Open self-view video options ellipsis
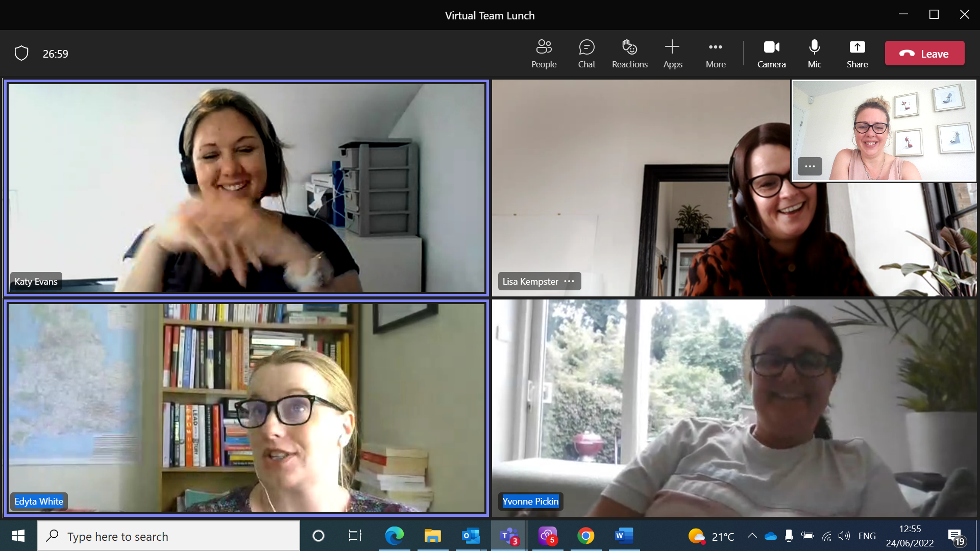 (x=810, y=166)
